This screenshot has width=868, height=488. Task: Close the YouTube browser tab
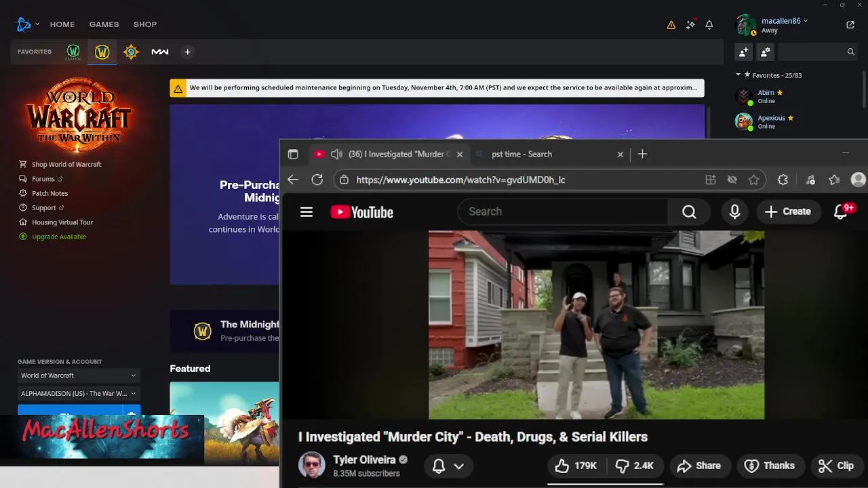point(460,155)
